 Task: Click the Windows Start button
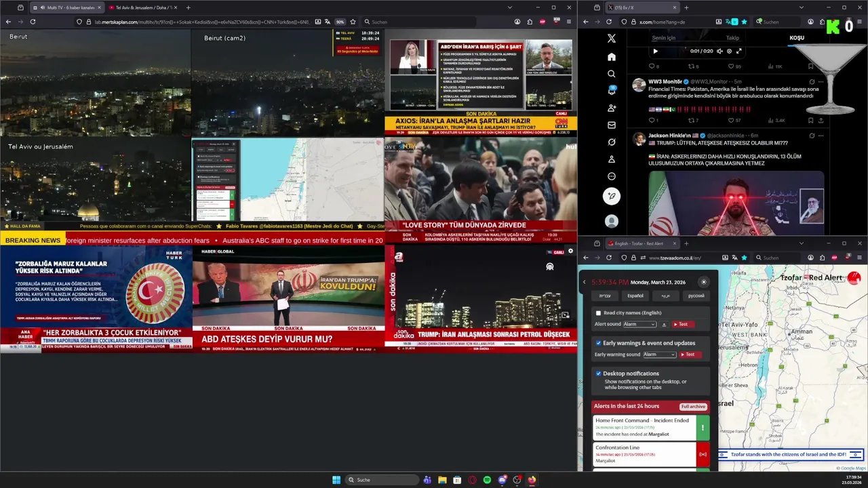pos(336,480)
